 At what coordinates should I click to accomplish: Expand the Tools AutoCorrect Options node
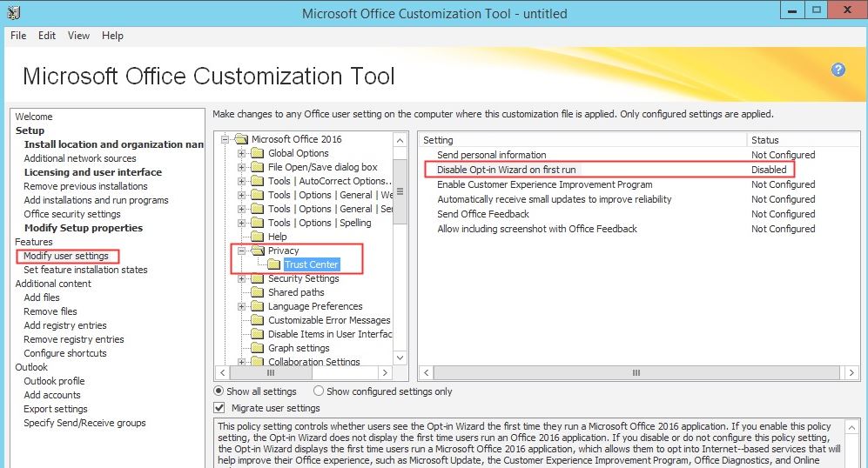[x=241, y=181]
